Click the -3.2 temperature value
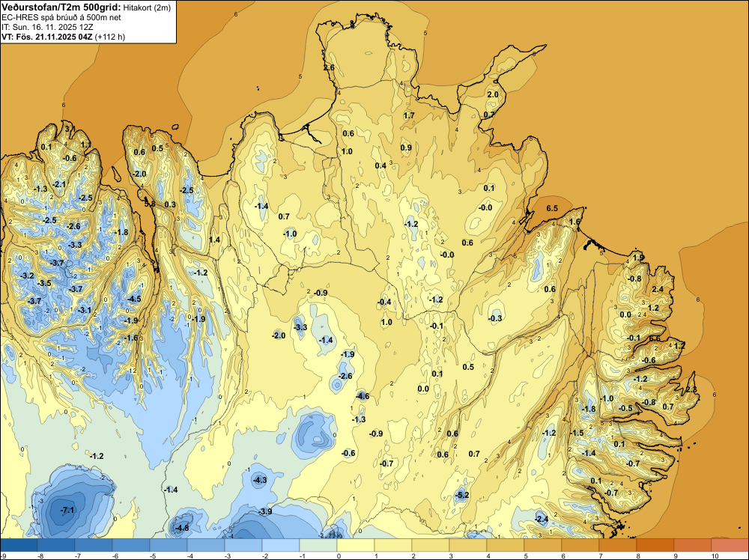749x560 pixels. click(x=27, y=276)
